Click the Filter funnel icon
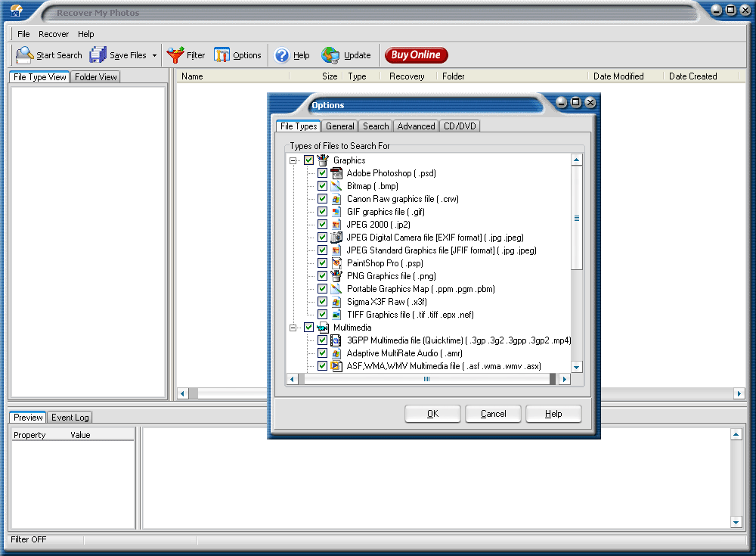The width and height of the screenshot is (756, 556). (175, 55)
